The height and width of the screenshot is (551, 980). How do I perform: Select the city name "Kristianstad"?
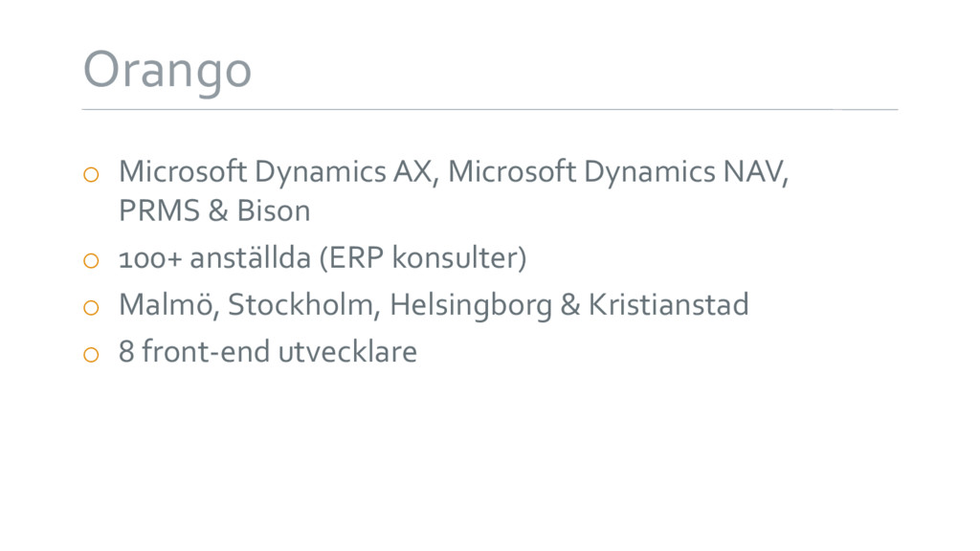[668, 305]
